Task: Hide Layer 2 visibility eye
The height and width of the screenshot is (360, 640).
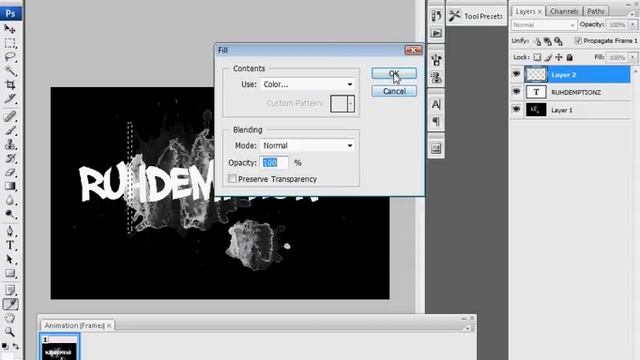Action: [516, 74]
